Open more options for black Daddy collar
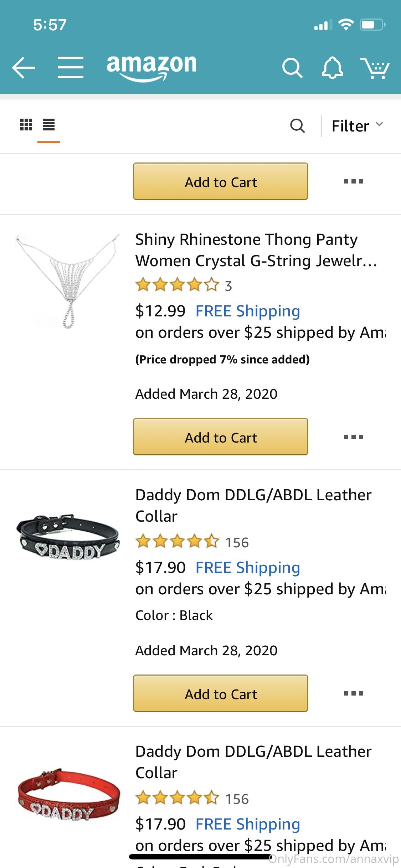 pos(353,693)
